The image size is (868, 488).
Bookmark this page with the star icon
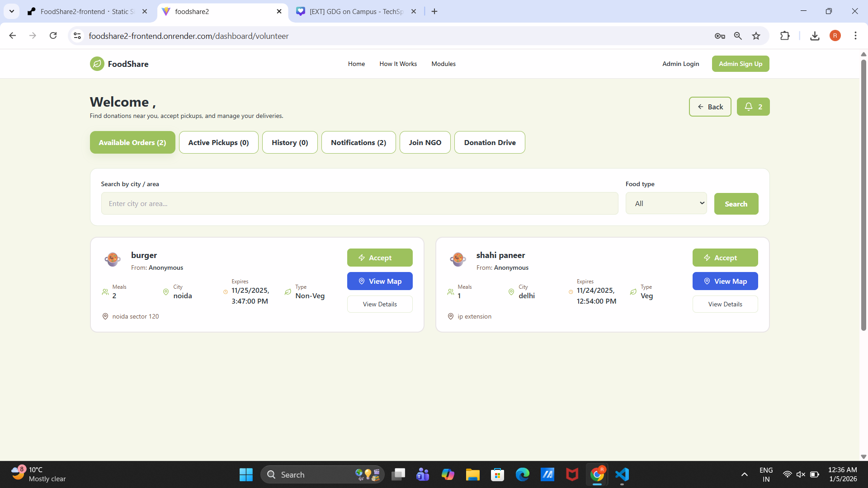[756, 36]
